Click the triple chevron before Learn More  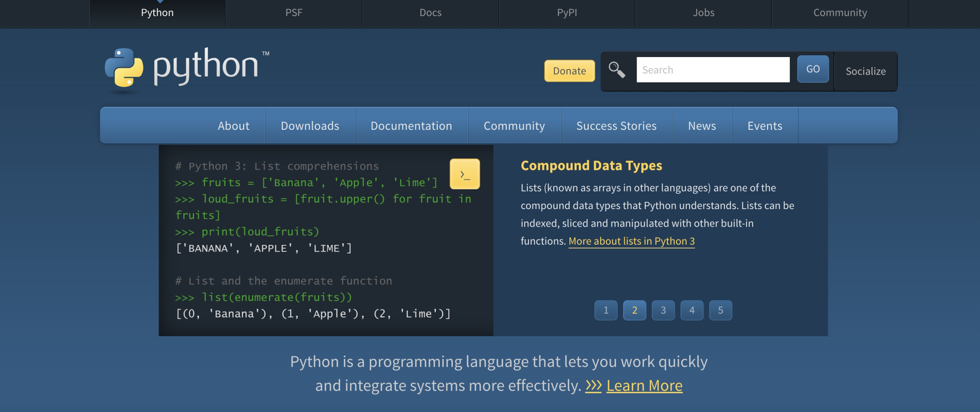[x=593, y=385]
